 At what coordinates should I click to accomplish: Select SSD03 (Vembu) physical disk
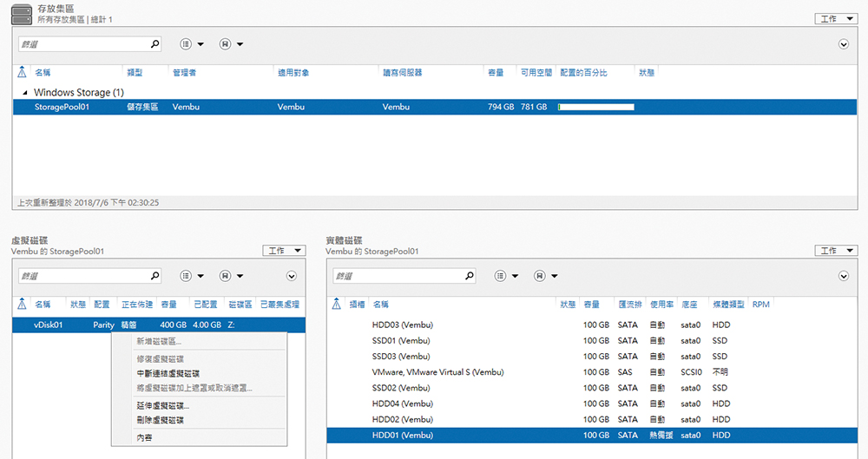tap(592, 357)
